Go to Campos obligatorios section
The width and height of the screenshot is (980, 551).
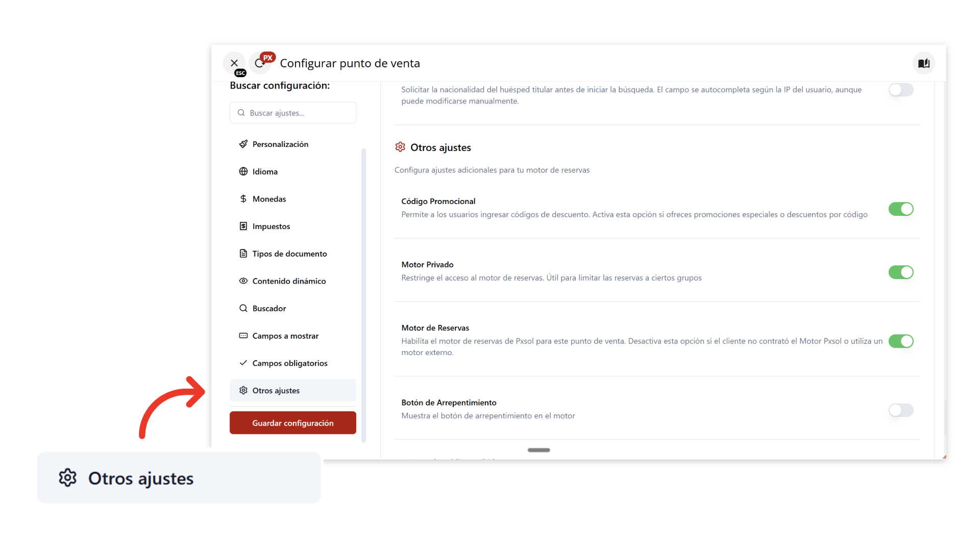tap(289, 363)
